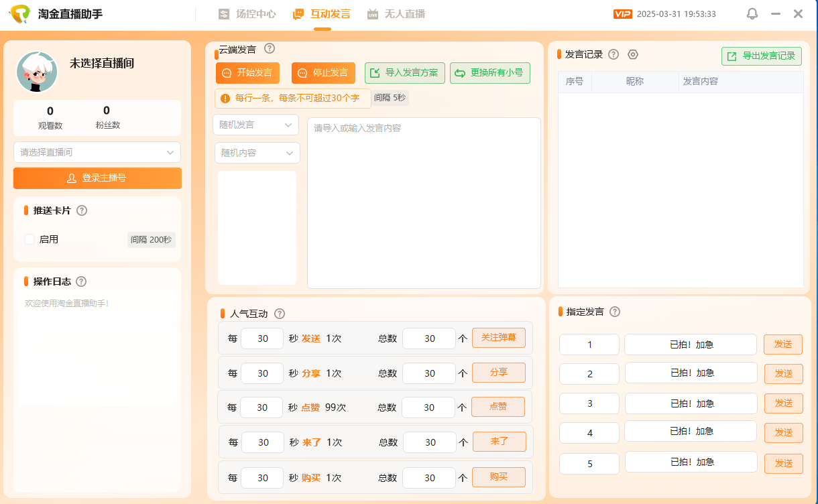Click the VIP badge icon

pos(623,14)
